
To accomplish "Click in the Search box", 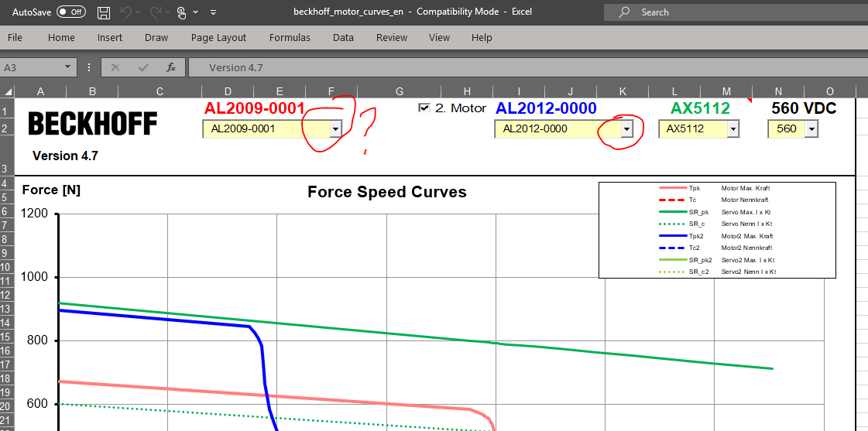I will click(736, 12).
